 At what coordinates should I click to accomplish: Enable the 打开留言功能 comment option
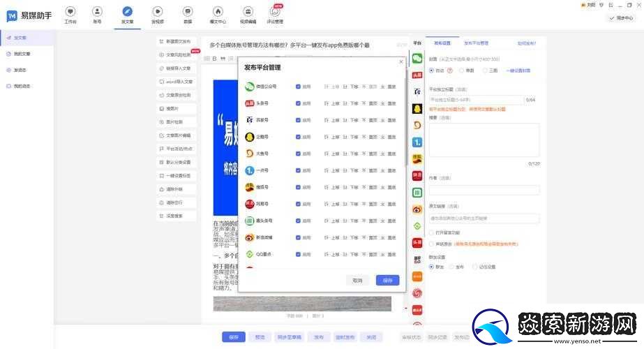pyautogui.click(x=431, y=232)
